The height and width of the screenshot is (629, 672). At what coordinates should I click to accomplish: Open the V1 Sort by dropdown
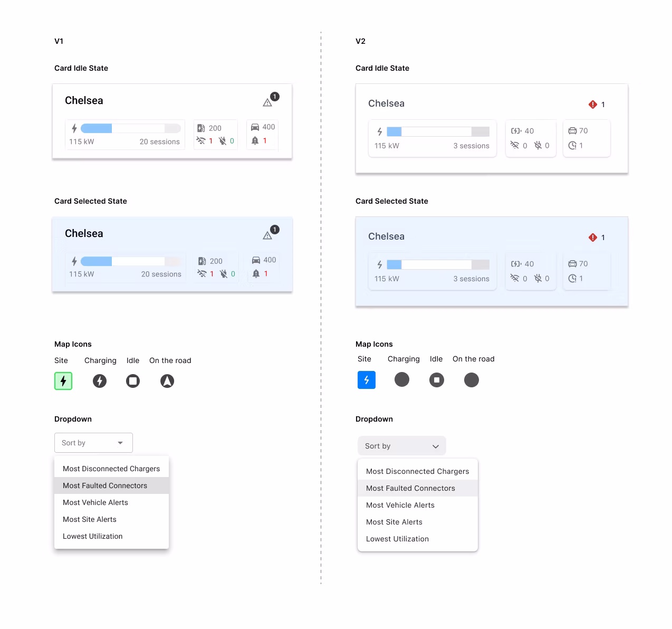tap(93, 443)
